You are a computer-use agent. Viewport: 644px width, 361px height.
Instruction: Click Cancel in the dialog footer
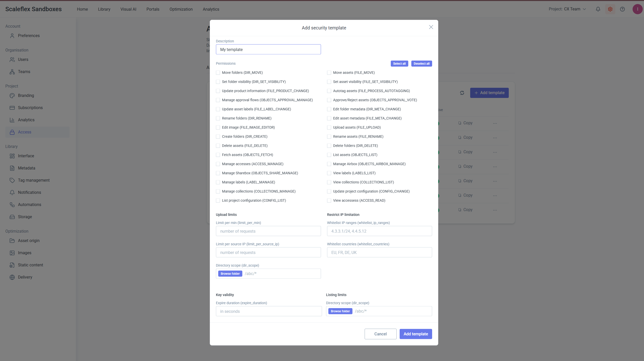coord(380,334)
